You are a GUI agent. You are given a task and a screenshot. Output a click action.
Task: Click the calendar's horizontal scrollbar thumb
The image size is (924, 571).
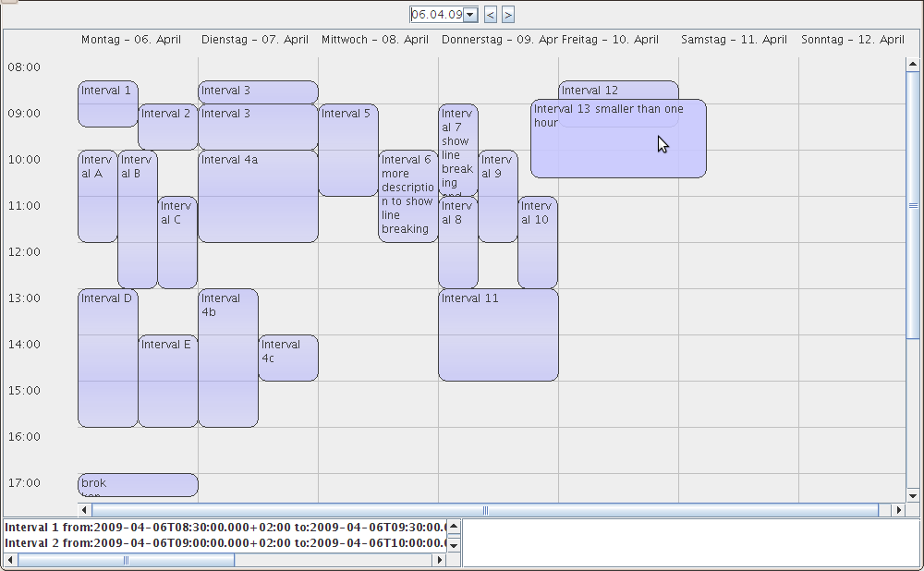(x=484, y=510)
